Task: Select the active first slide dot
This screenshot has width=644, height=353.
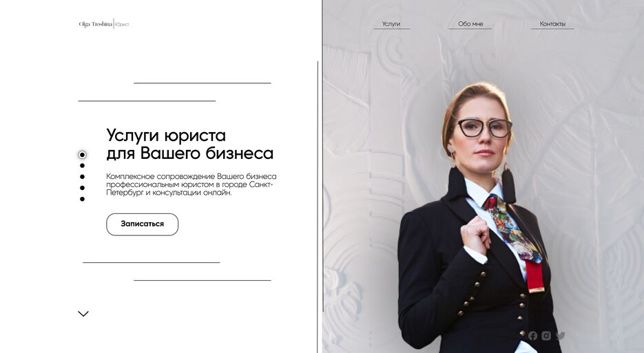Action: [x=82, y=155]
